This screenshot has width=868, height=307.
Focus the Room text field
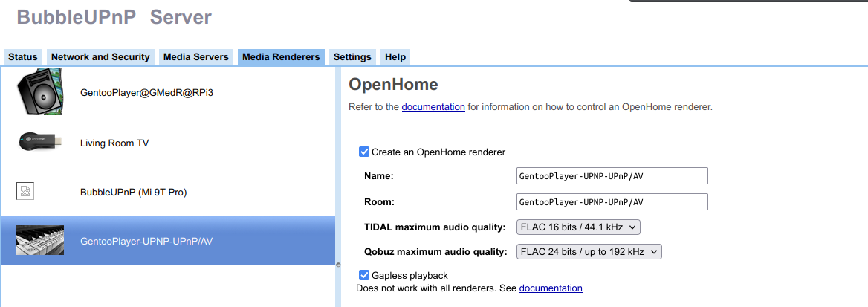[612, 202]
